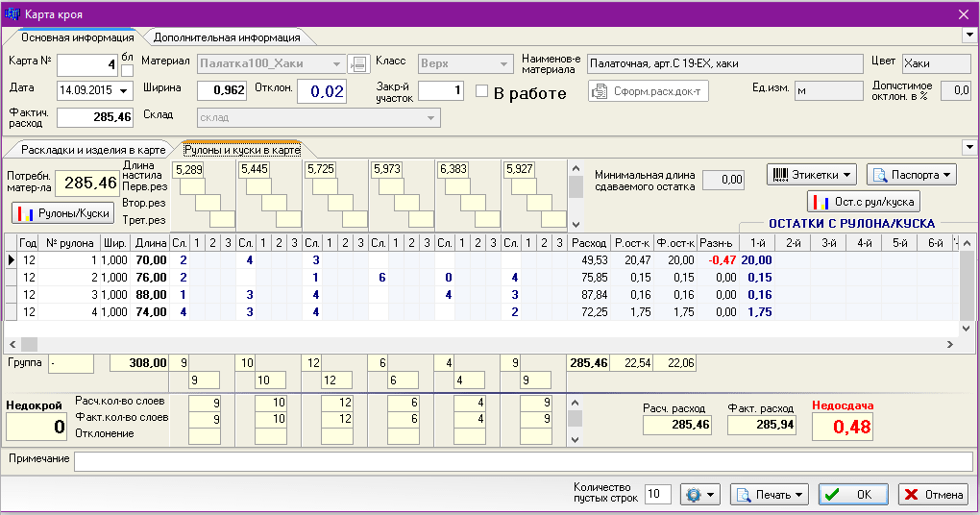Open the Класс dropdown showing Верх

465,64
